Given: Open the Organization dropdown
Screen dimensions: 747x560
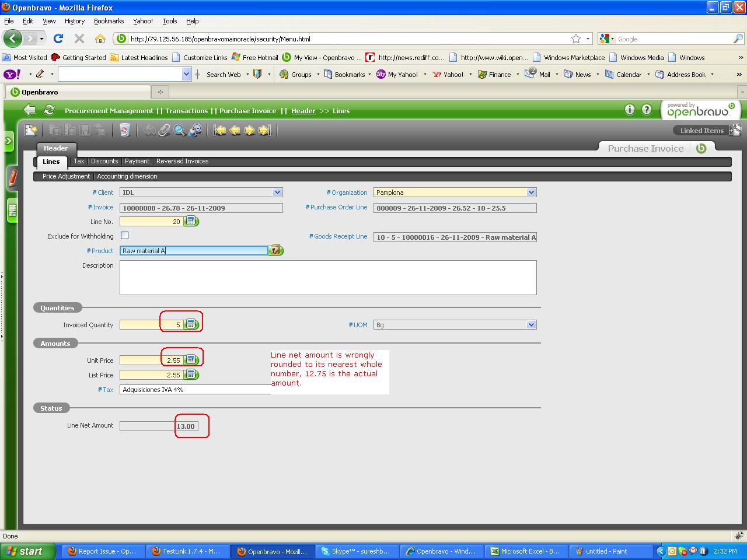Looking at the screenshot, I should point(531,192).
